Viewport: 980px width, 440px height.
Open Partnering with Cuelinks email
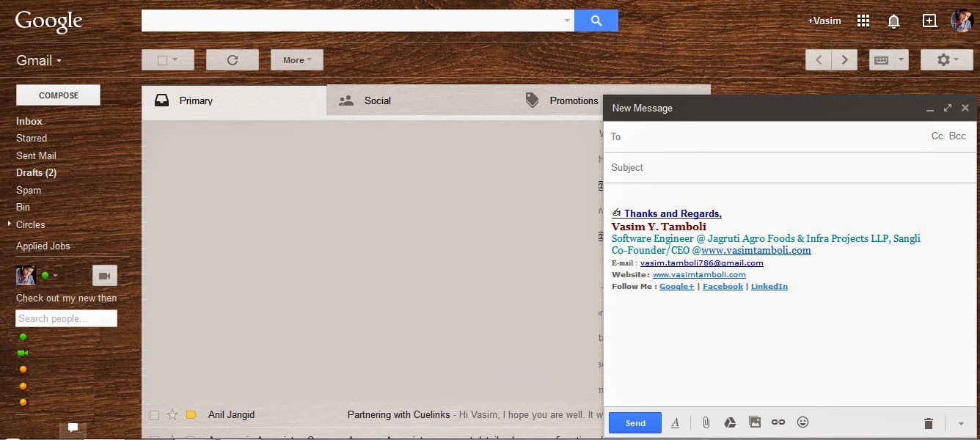click(x=398, y=415)
